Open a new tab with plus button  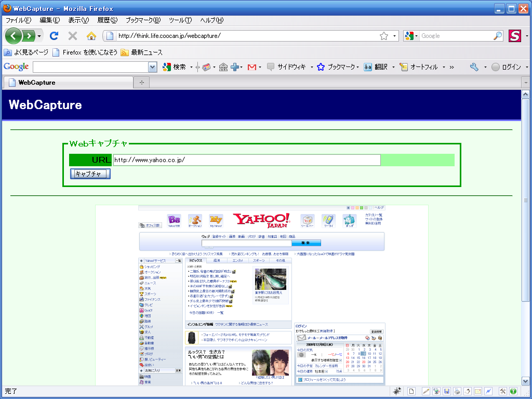point(142,83)
